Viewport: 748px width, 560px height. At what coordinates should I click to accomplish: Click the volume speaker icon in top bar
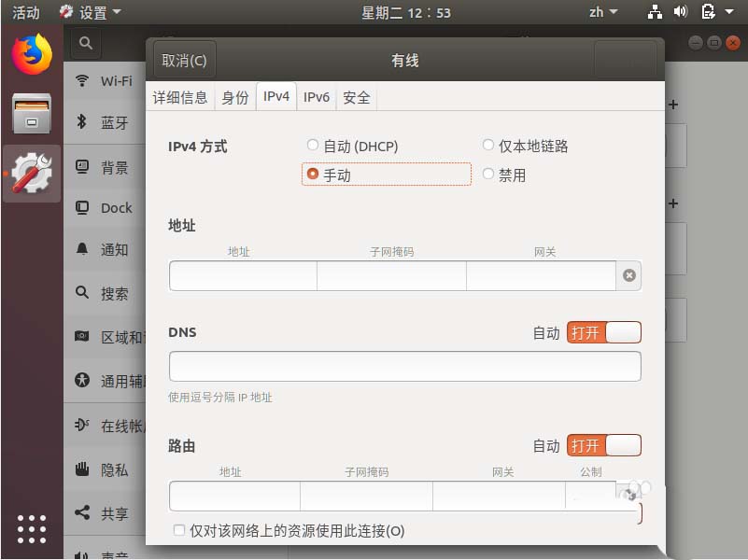pos(680,12)
